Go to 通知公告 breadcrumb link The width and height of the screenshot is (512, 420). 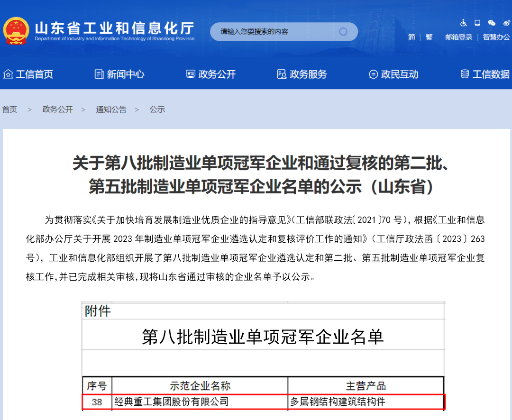pos(111,110)
